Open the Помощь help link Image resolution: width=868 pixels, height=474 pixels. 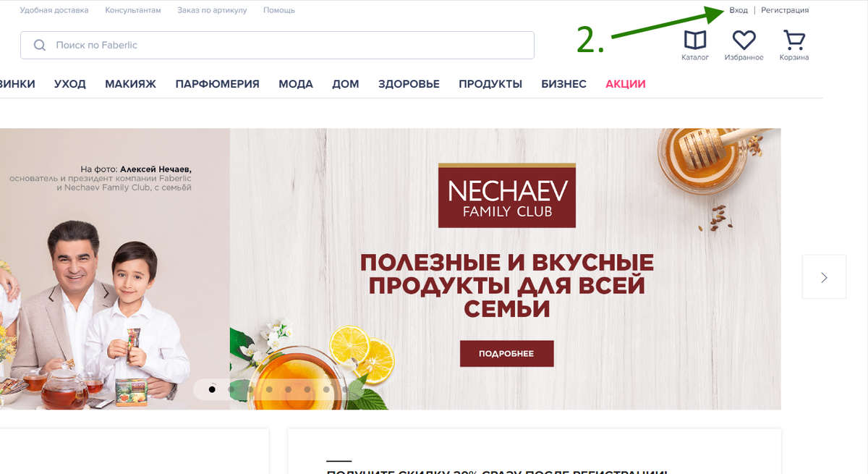click(x=279, y=10)
